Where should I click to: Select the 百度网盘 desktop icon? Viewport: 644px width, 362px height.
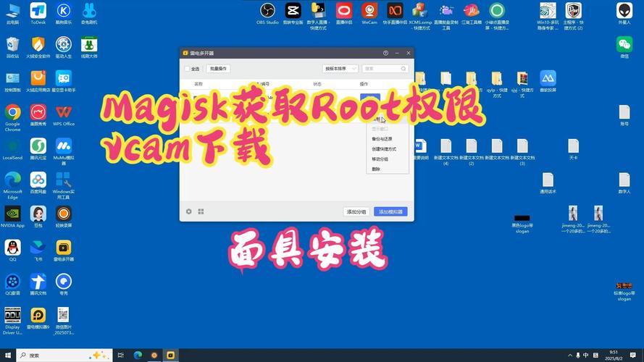[38, 183]
